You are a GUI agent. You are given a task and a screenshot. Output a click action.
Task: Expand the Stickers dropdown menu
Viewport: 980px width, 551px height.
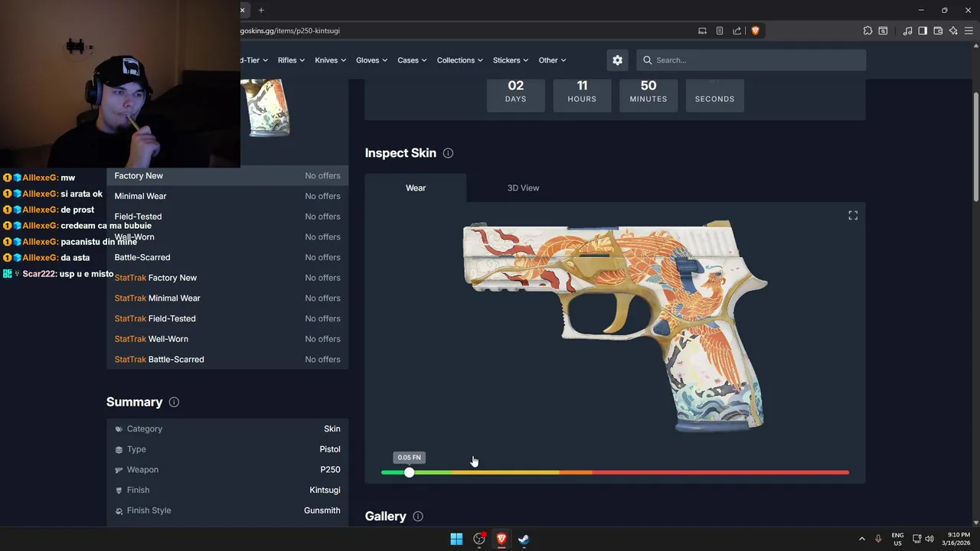[x=511, y=60]
